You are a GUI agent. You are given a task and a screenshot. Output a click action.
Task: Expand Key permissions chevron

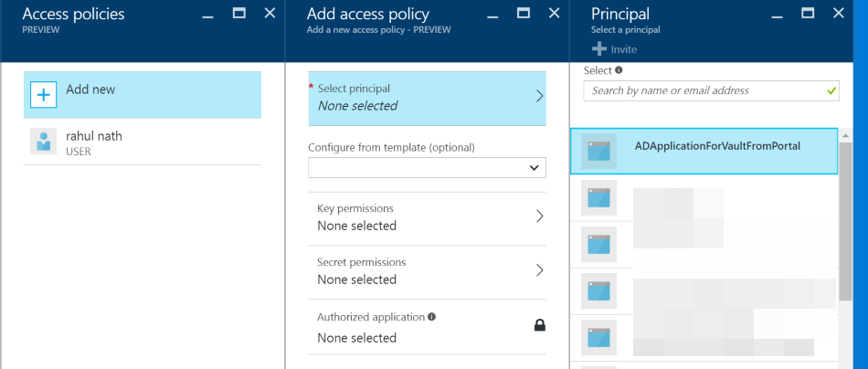tap(540, 216)
